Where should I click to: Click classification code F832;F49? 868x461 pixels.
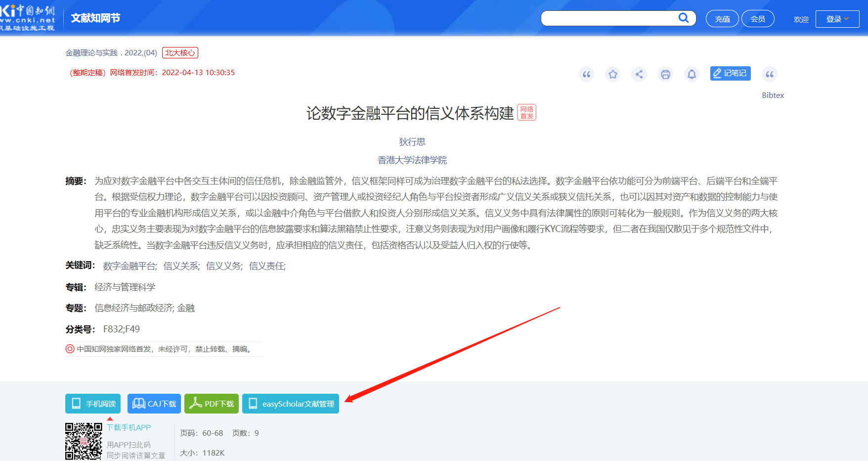pyautogui.click(x=122, y=329)
